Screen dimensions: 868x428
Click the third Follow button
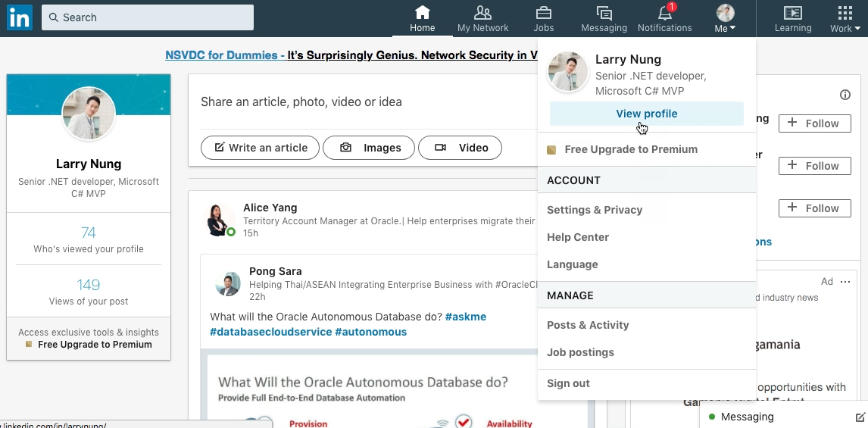814,208
